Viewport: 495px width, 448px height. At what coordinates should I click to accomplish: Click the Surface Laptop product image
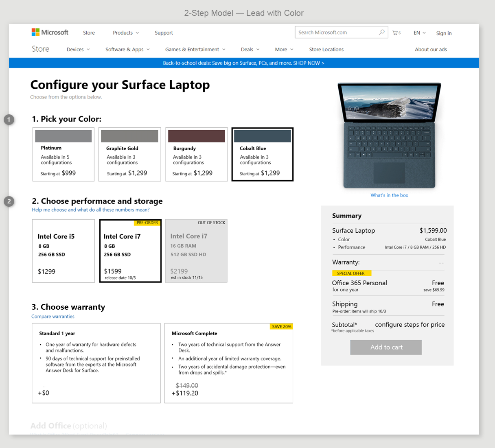[389, 135]
